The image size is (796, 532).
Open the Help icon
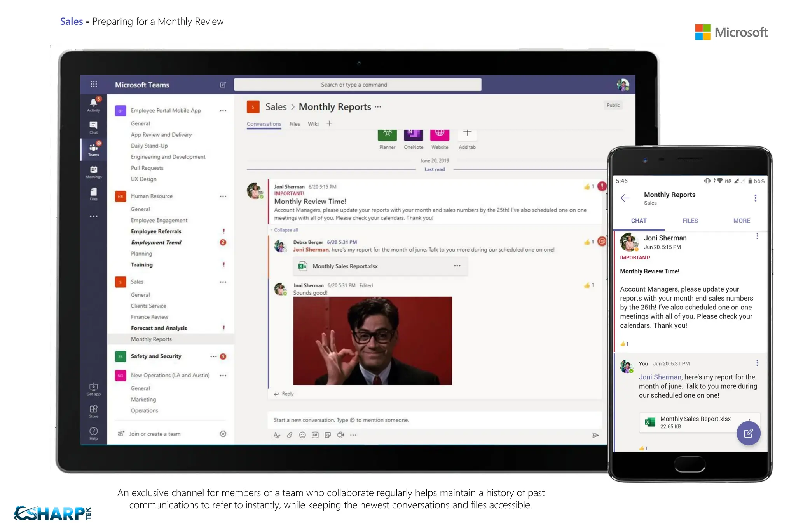93,433
